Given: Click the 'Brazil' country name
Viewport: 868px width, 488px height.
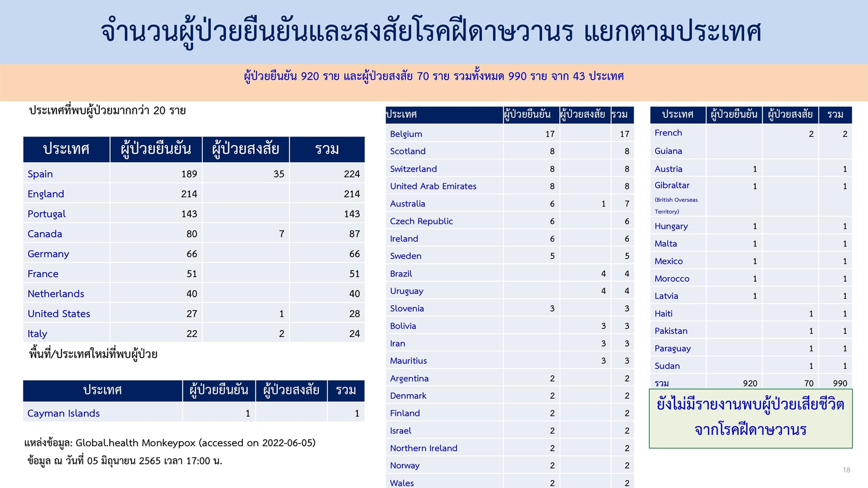Looking at the screenshot, I should tap(401, 274).
